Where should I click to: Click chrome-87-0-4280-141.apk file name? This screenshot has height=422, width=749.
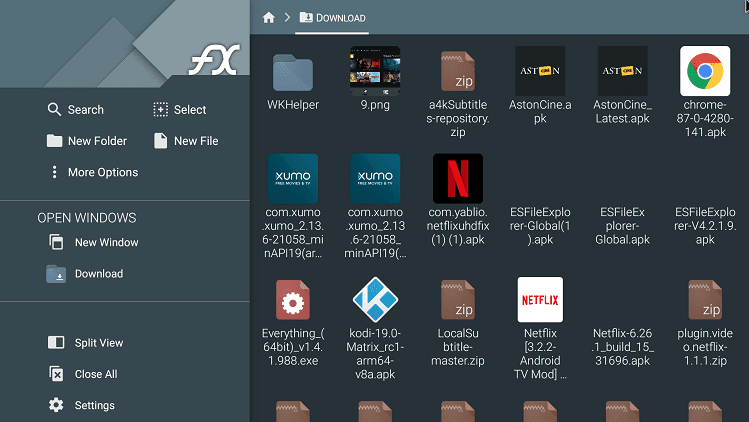(705, 118)
